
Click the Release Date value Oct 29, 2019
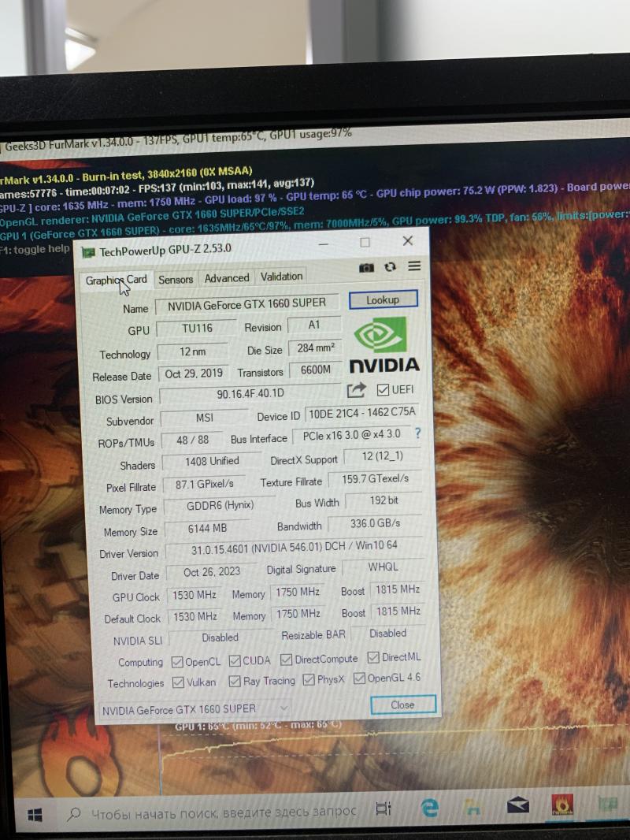click(x=194, y=374)
